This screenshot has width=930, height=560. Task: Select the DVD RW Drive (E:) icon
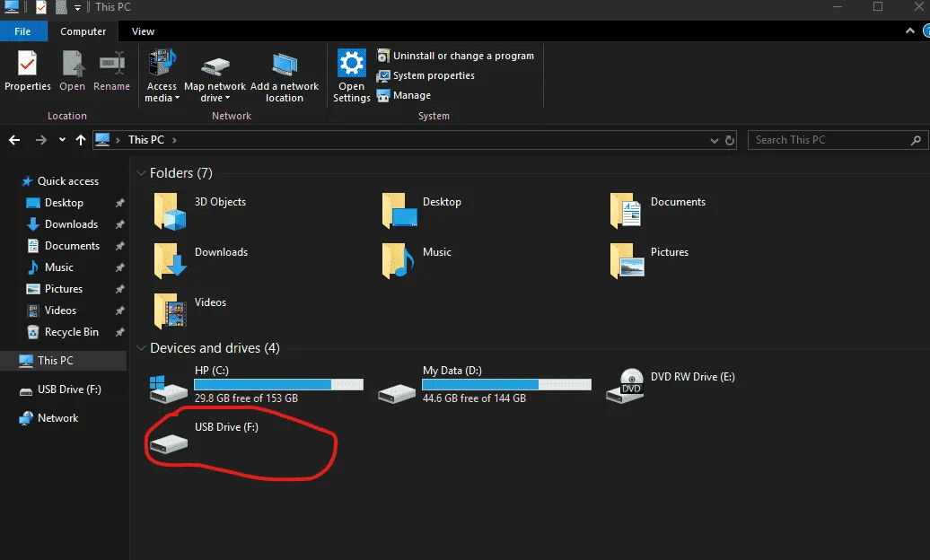click(625, 386)
